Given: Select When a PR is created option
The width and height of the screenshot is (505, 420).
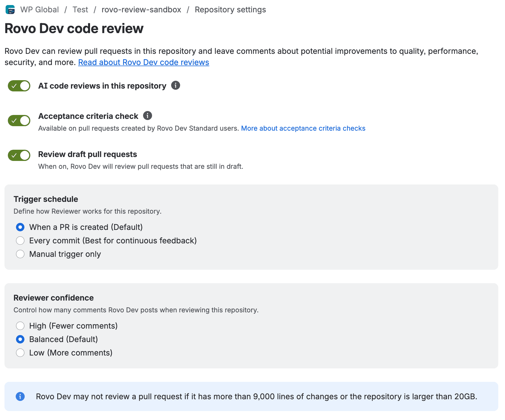Looking at the screenshot, I should 20,227.
